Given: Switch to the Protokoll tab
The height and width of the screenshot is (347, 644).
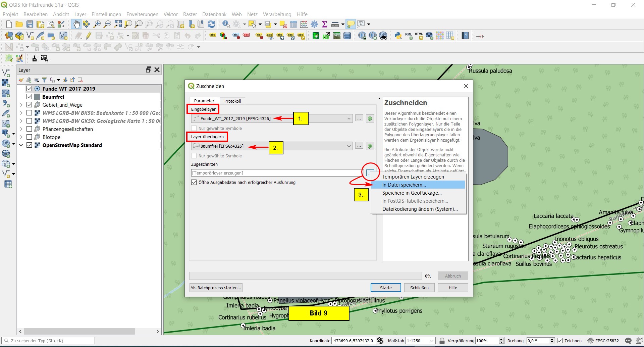Looking at the screenshot, I should [x=232, y=101].
